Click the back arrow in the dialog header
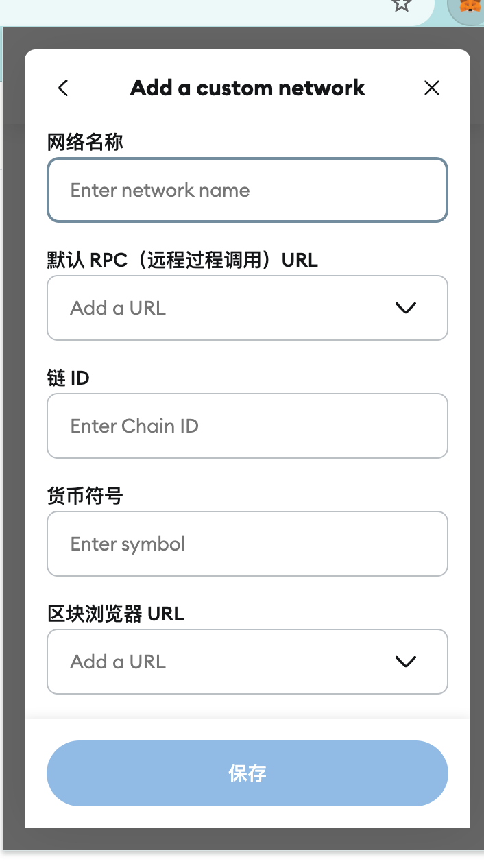484x868 pixels. click(x=63, y=88)
